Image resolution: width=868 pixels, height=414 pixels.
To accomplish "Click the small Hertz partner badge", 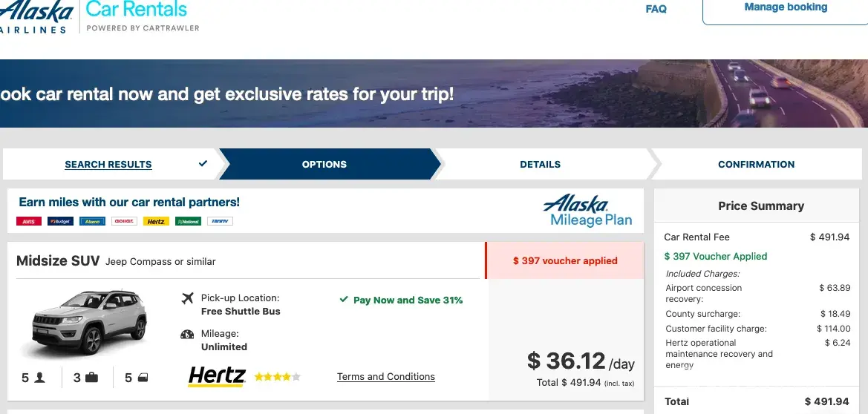I will [x=156, y=221].
